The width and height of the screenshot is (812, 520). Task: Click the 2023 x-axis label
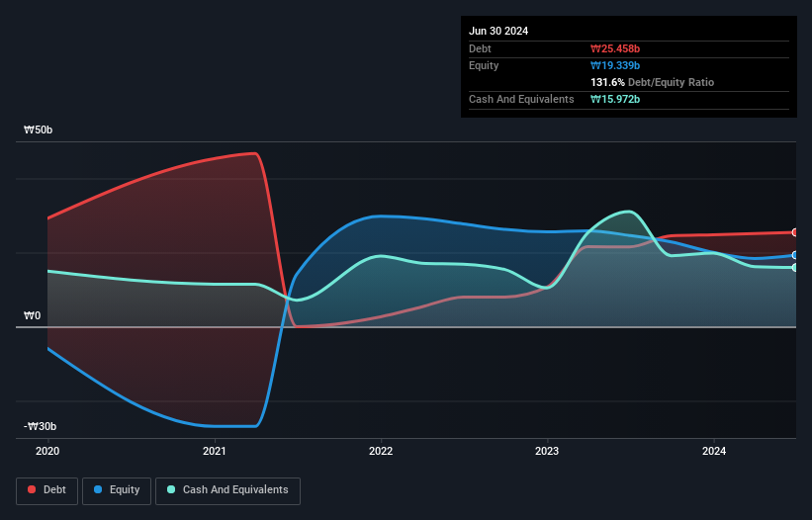pos(547,451)
